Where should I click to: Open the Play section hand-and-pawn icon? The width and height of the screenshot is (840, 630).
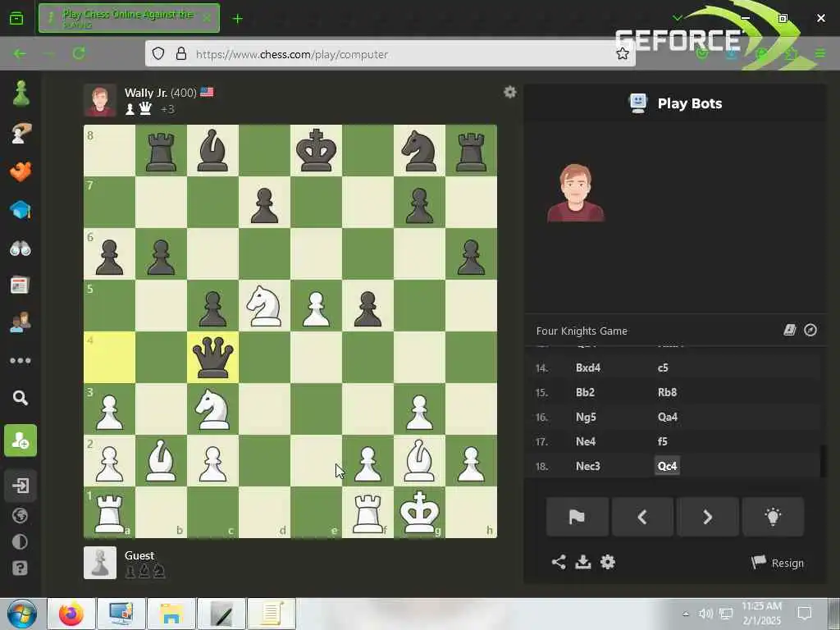tap(21, 133)
